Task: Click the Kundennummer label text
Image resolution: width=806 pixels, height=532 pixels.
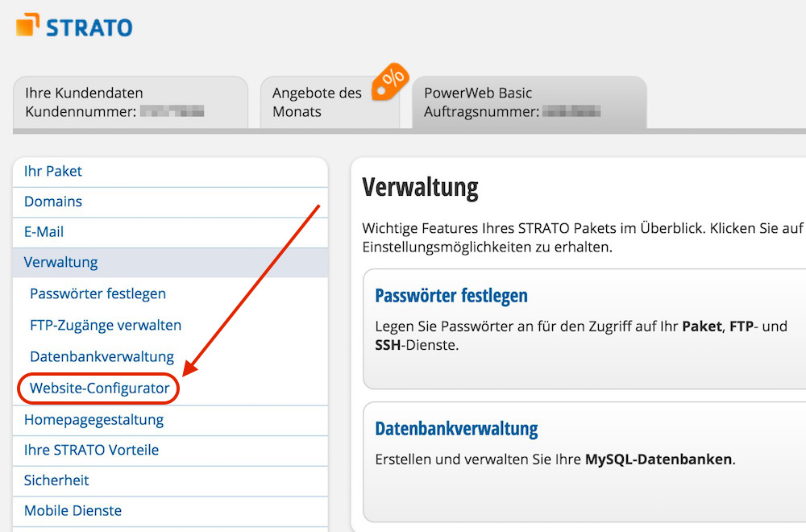Action: pyautogui.click(x=81, y=111)
